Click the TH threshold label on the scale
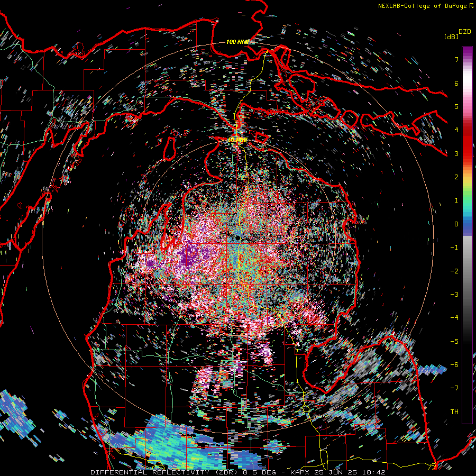 click(x=454, y=412)
